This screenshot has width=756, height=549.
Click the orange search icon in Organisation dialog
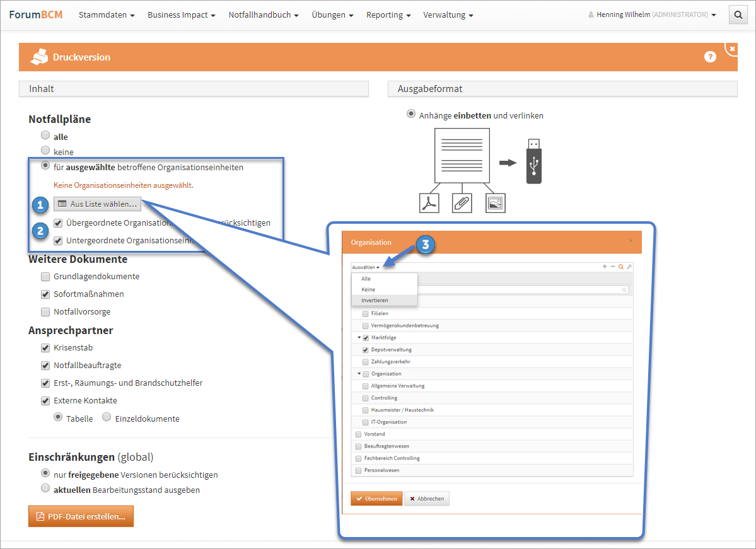(621, 267)
